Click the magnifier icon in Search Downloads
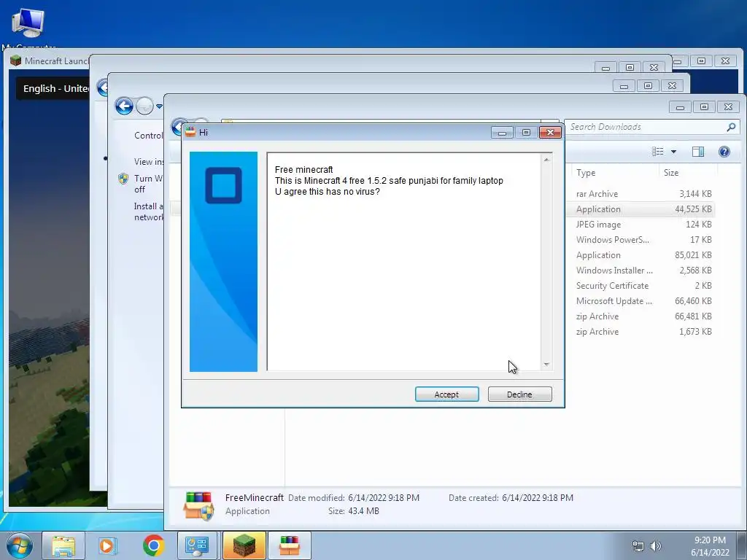Image resolution: width=747 pixels, height=560 pixels. (x=731, y=127)
